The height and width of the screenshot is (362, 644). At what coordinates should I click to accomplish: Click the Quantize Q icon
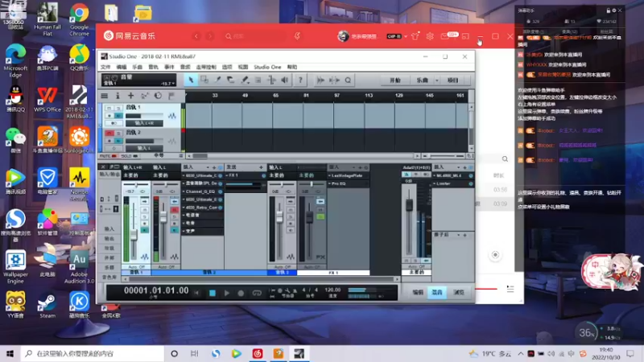pos(348,80)
